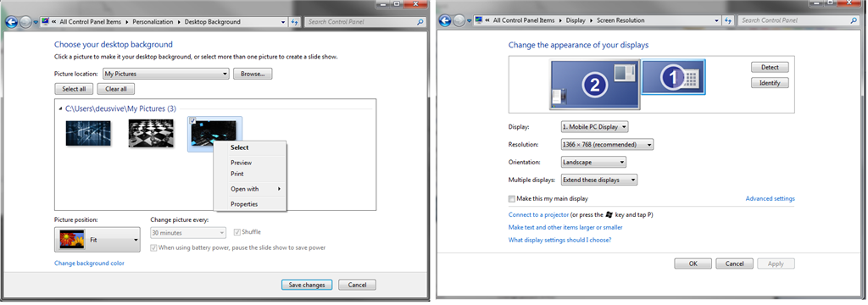Open the Picture position Fit selector
This screenshot has width=868, height=305.
click(97, 241)
